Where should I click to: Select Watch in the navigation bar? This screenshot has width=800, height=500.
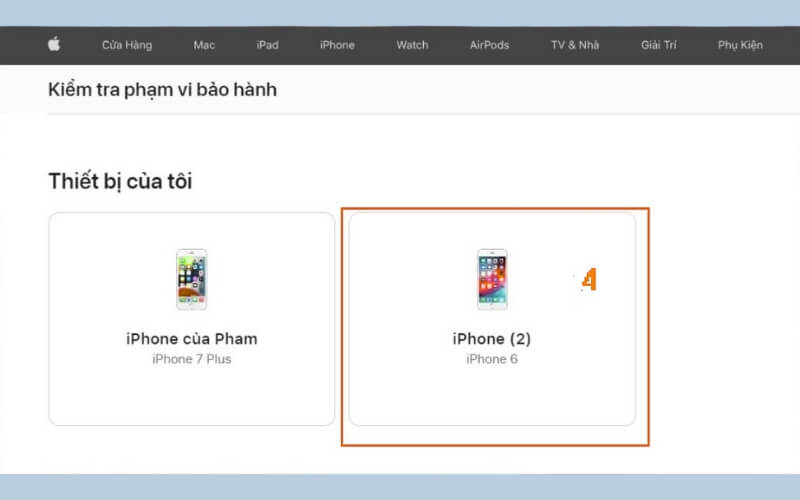pyautogui.click(x=412, y=45)
